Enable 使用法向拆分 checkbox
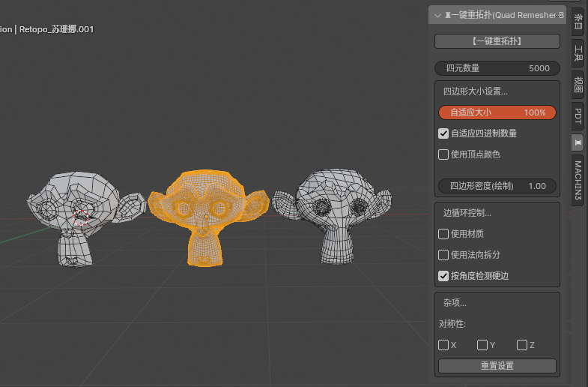Screen dimensions: 588x387 click(x=443, y=255)
